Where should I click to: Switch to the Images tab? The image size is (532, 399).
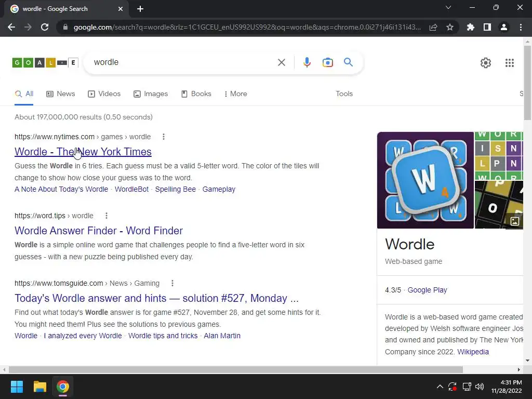151,94
